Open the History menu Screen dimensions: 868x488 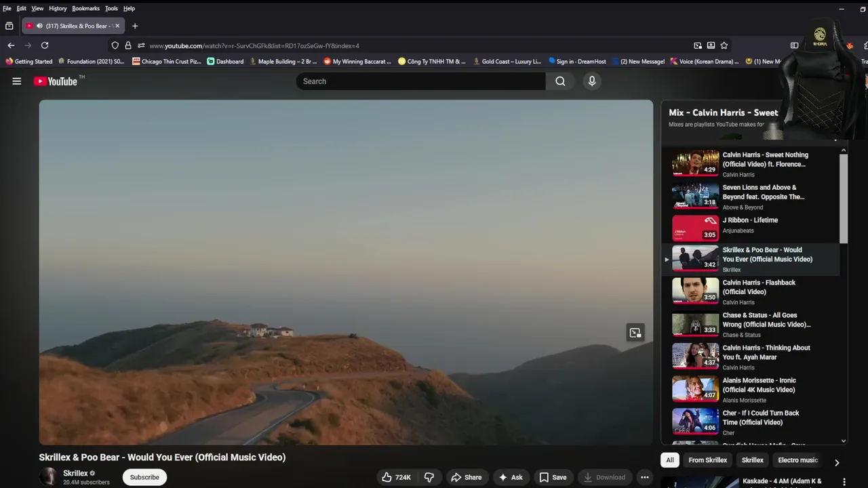(x=58, y=8)
